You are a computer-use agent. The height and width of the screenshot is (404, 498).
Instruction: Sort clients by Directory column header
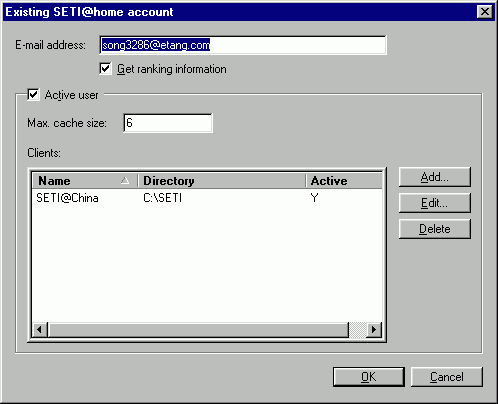(x=222, y=181)
